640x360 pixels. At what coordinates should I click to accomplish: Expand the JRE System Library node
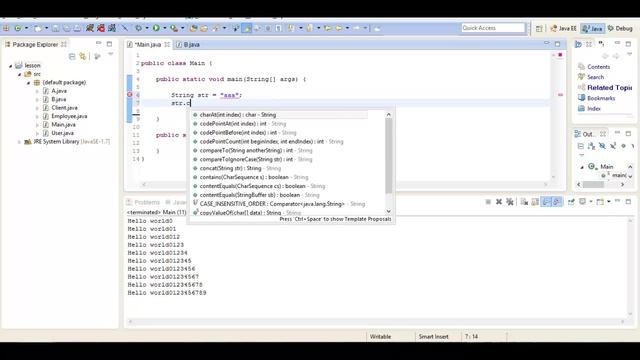point(19,142)
